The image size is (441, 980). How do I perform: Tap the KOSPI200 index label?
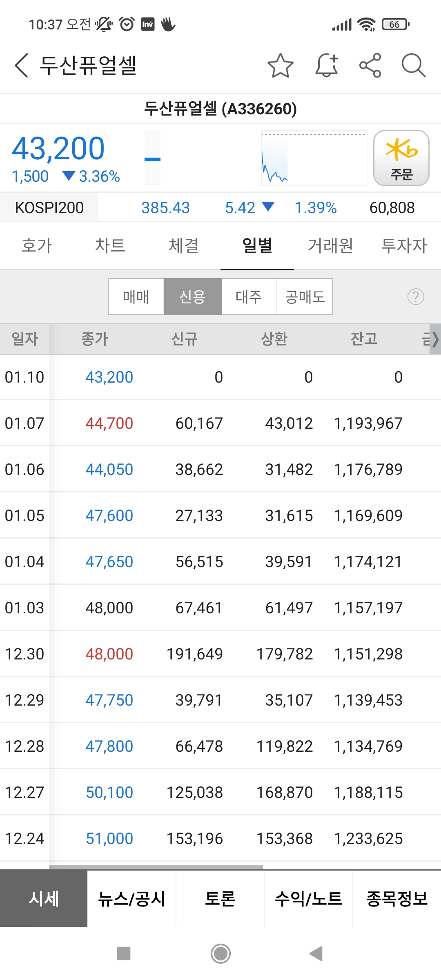click(49, 207)
